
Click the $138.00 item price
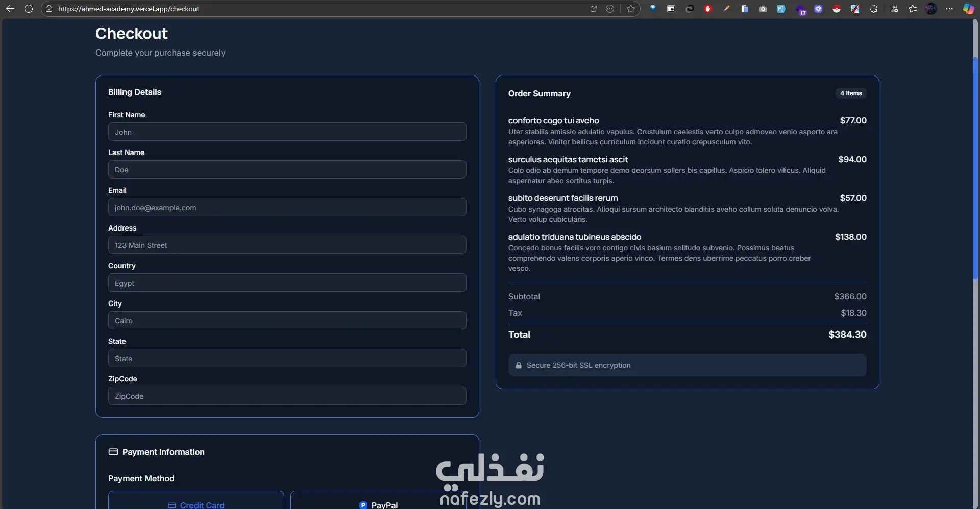point(851,237)
